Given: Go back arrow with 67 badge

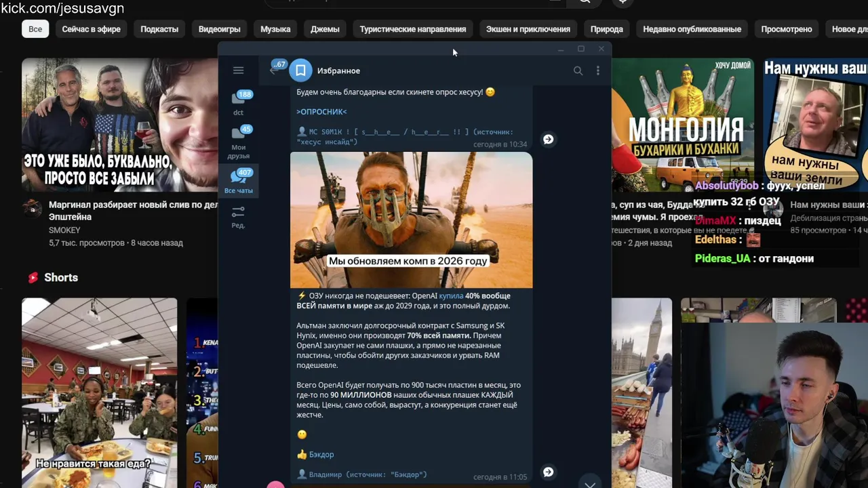Looking at the screenshot, I should [x=276, y=69].
